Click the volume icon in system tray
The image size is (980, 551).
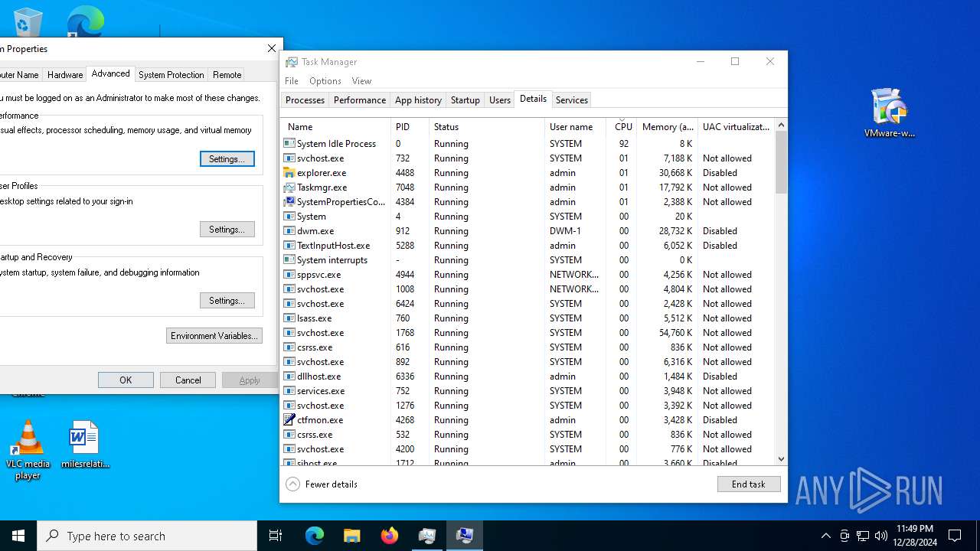881,536
